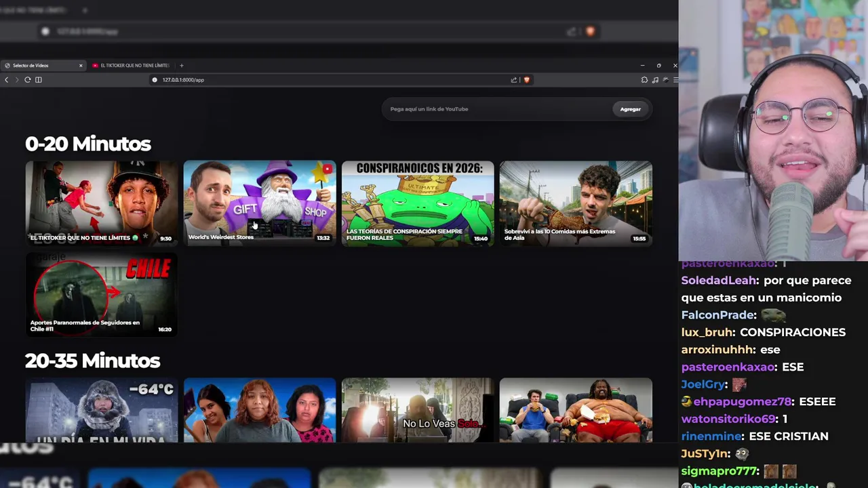Screen dimensions: 868x488
Task: Open the 'No Lo Veas Solo' video thumbnail
Action: [418, 410]
